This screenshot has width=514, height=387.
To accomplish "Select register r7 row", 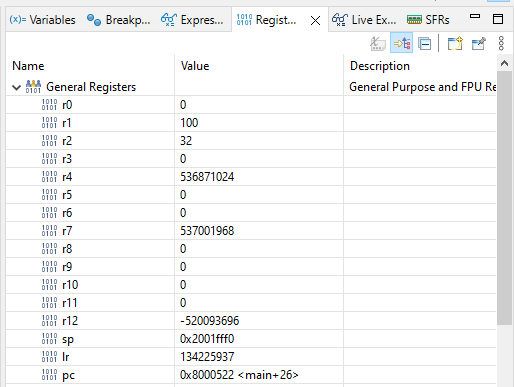I will [x=251, y=231].
